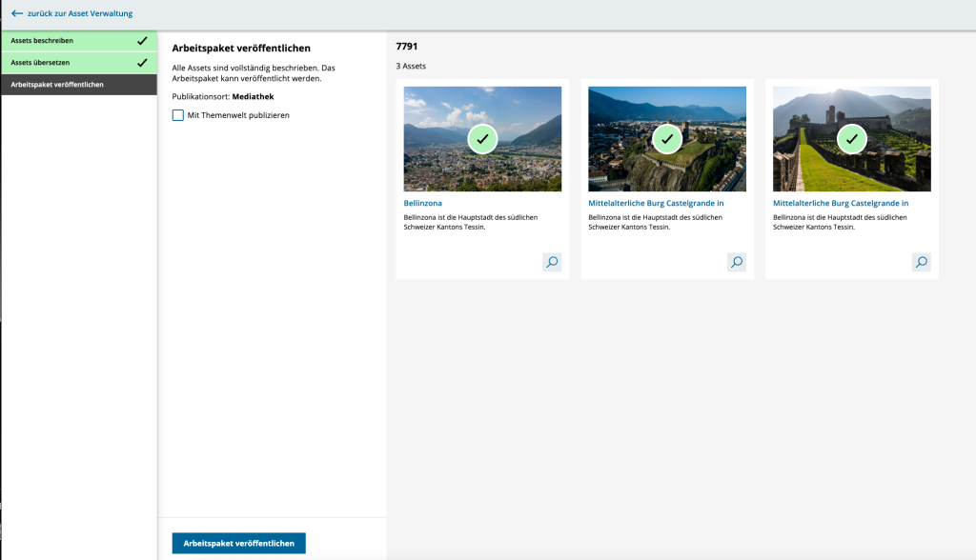Open the 'Bellinzona' asset title link

422,203
